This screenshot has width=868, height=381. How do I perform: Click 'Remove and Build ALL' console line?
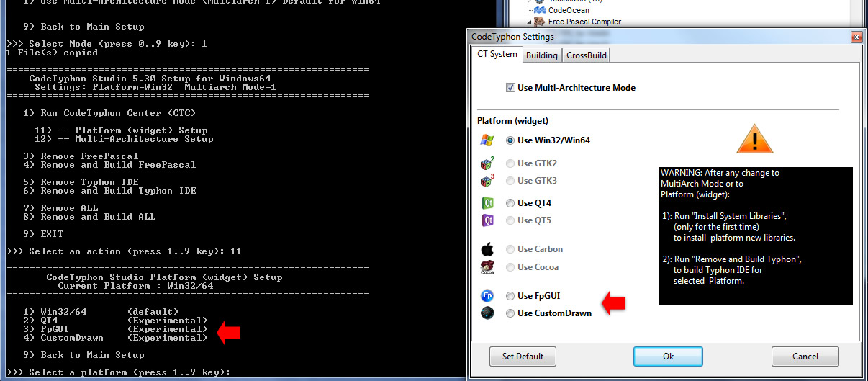click(x=89, y=217)
